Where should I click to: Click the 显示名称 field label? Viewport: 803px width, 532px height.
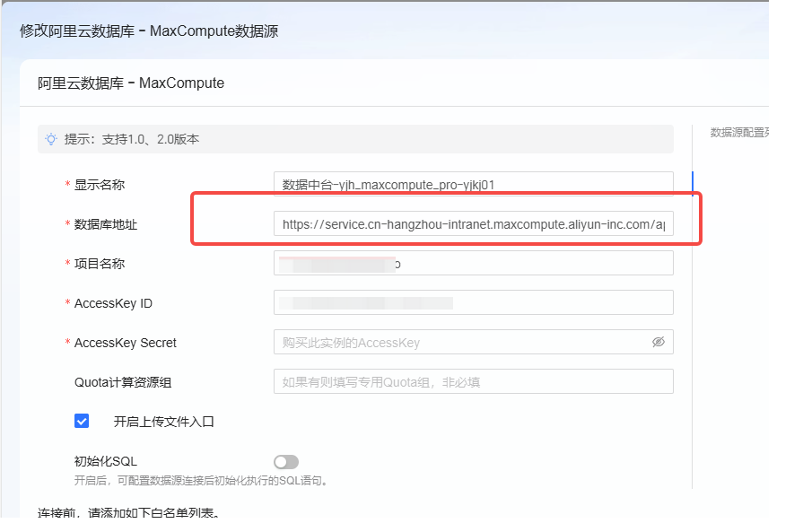(99, 185)
